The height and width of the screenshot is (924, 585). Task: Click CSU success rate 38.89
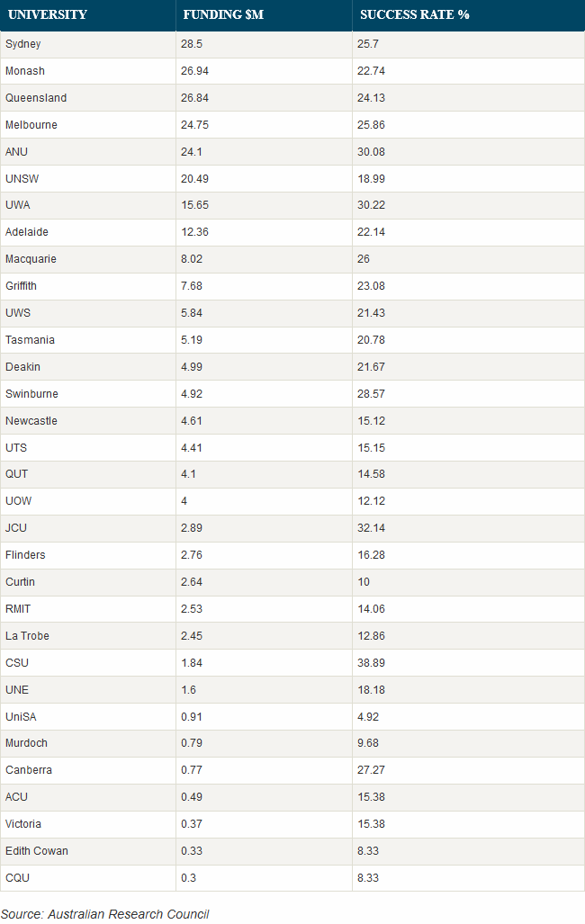371,663
